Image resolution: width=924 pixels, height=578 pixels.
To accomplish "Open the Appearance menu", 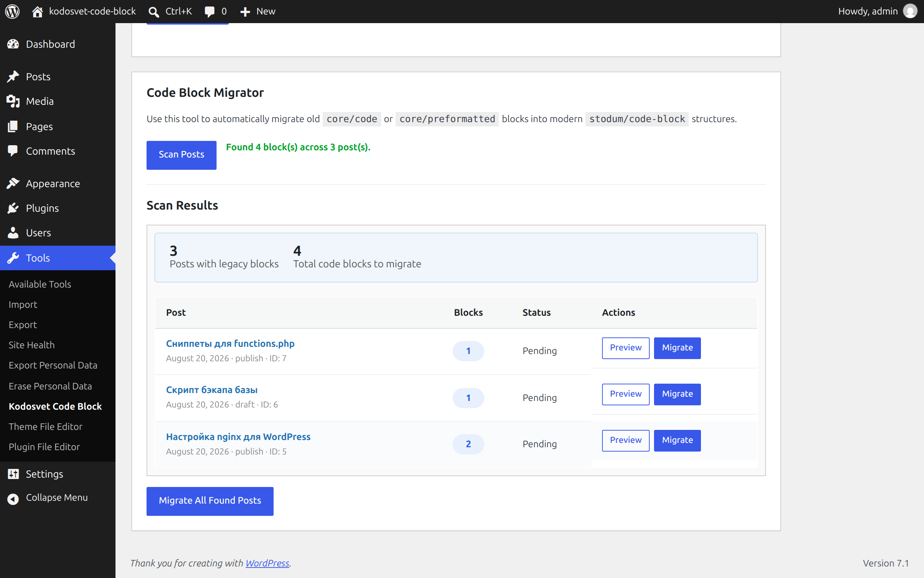I will (x=58, y=184).
